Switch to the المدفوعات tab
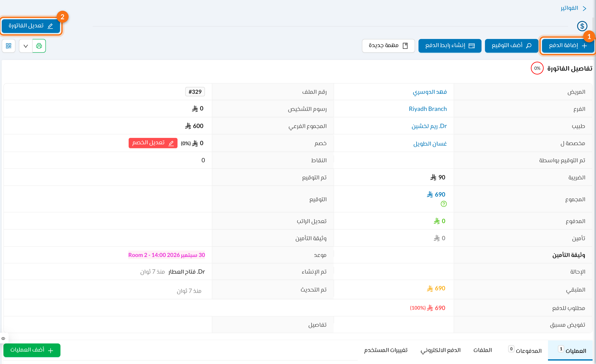 (x=525, y=350)
